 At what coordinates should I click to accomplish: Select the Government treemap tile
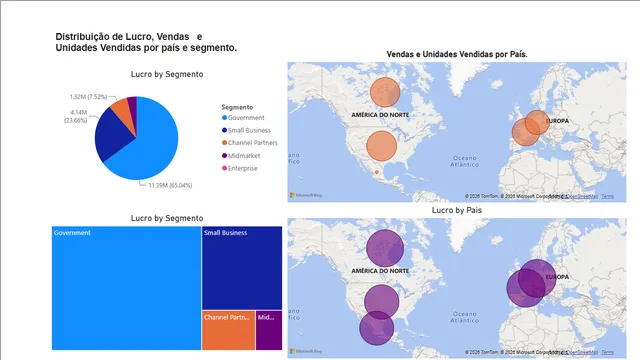click(126, 288)
